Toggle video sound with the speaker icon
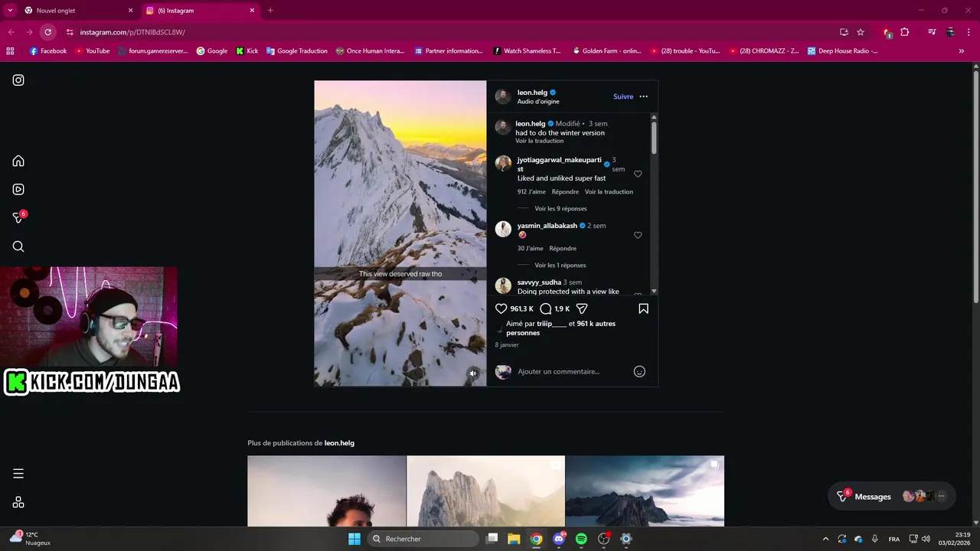 tap(473, 373)
